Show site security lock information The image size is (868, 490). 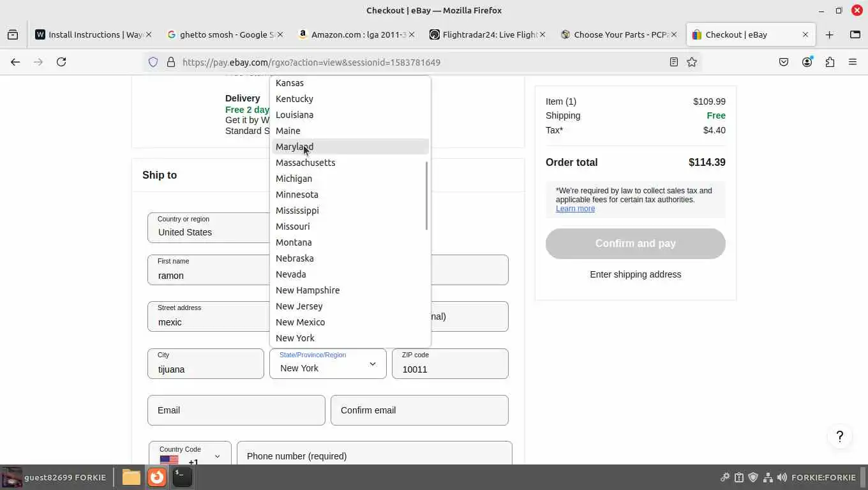(170, 62)
